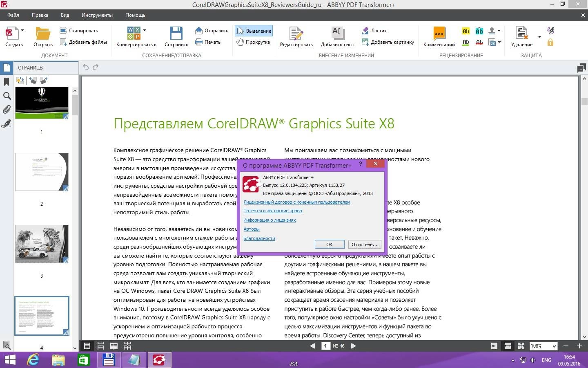Open the Помощь menu
Screen dimensions: 588x368
pyautogui.click(x=135, y=15)
